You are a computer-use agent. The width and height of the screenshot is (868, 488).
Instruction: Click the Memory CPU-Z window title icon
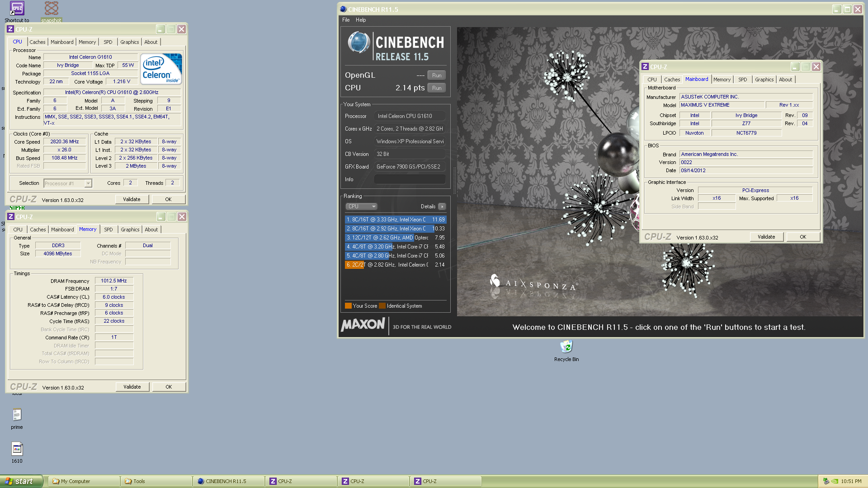[x=11, y=216]
